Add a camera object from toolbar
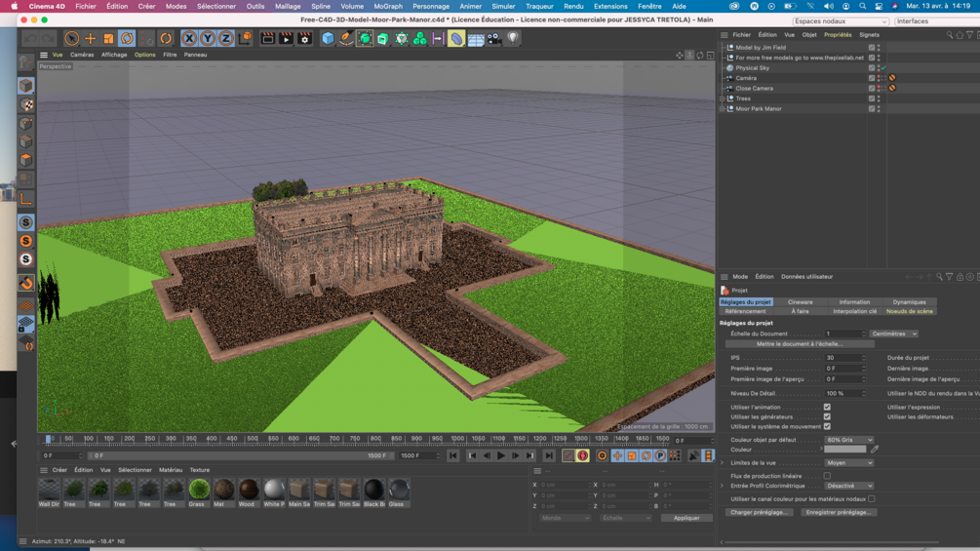The width and height of the screenshot is (980, 551). click(x=493, y=39)
